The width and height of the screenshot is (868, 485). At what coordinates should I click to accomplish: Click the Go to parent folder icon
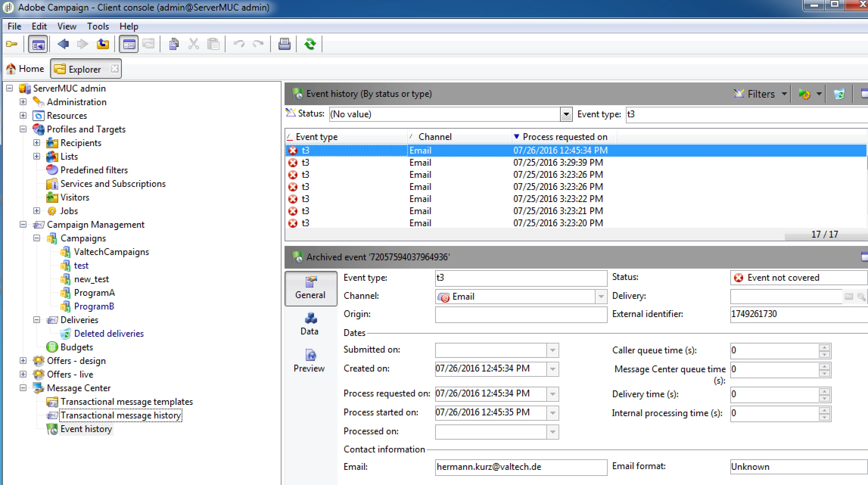pyautogui.click(x=103, y=44)
